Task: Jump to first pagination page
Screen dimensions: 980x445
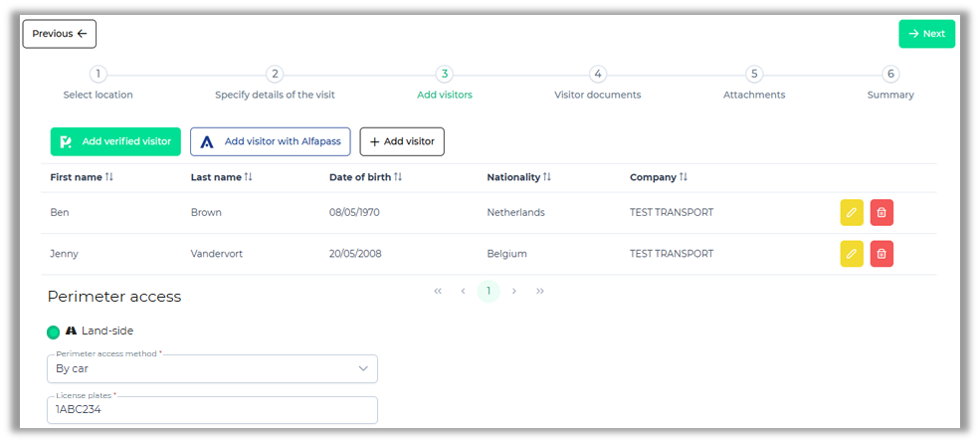Action: [438, 291]
